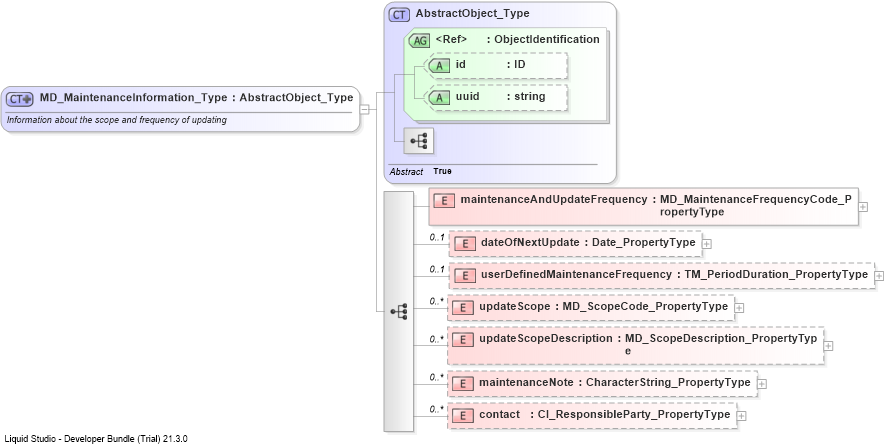This screenshot has width=884, height=444.
Task: Click the CT icon of AbstractObject_Type
Action: click(x=399, y=15)
